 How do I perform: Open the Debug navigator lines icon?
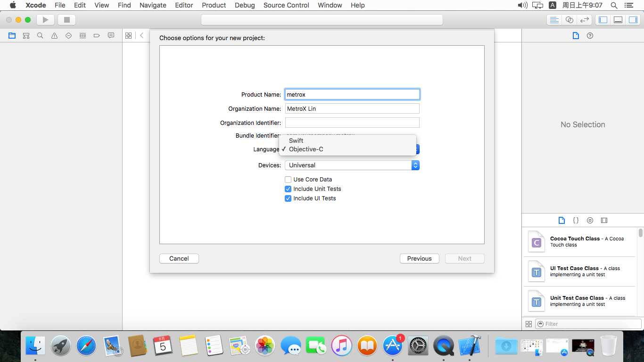83,35
